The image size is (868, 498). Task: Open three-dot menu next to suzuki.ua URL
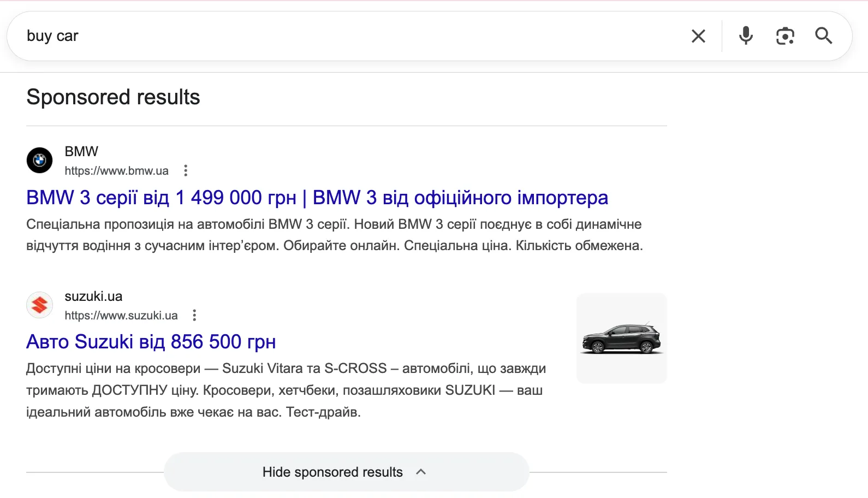tap(194, 315)
